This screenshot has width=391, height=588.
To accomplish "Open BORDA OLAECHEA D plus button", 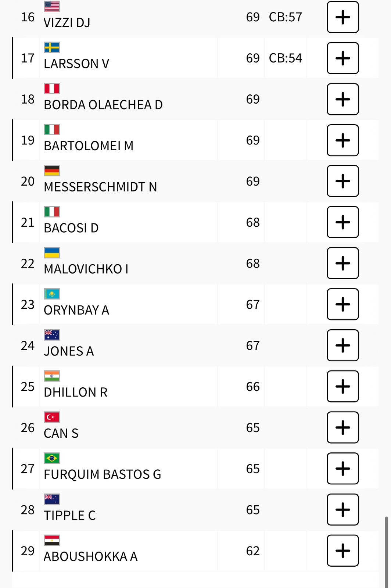I will coord(342,99).
